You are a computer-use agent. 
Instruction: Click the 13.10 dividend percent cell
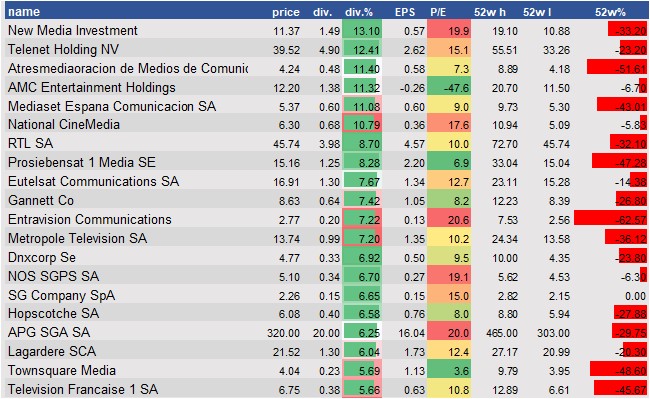(x=362, y=31)
